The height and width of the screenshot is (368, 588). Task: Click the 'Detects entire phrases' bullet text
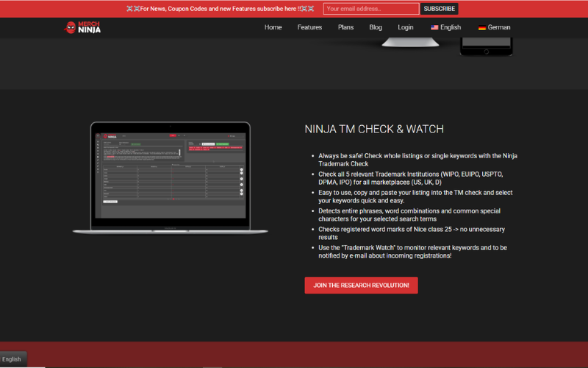pos(409,215)
